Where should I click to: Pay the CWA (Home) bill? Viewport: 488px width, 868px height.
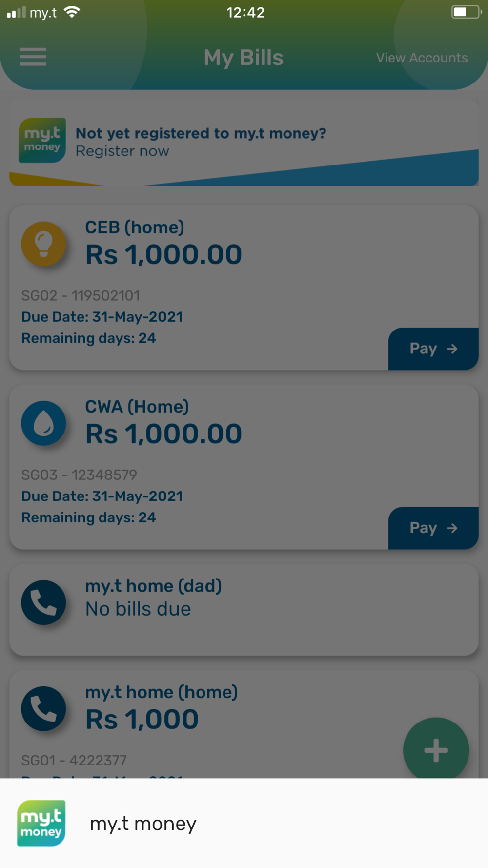433,528
